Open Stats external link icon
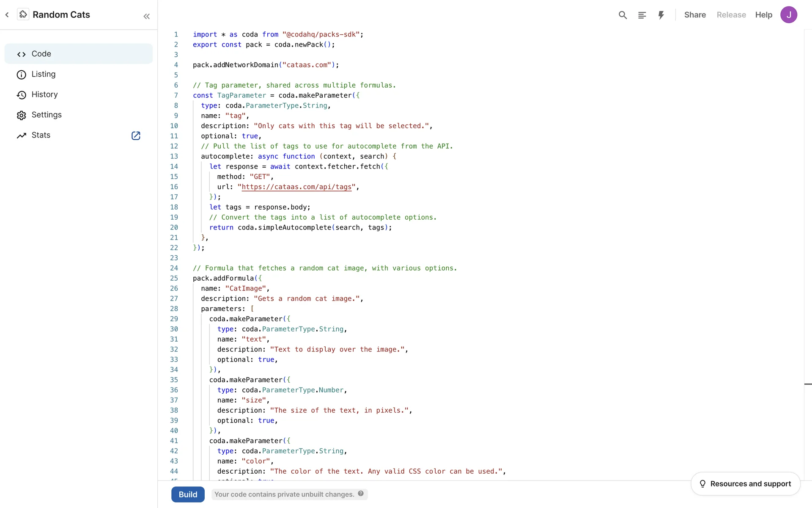Screen dimensions: 812x508 point(136,135)
